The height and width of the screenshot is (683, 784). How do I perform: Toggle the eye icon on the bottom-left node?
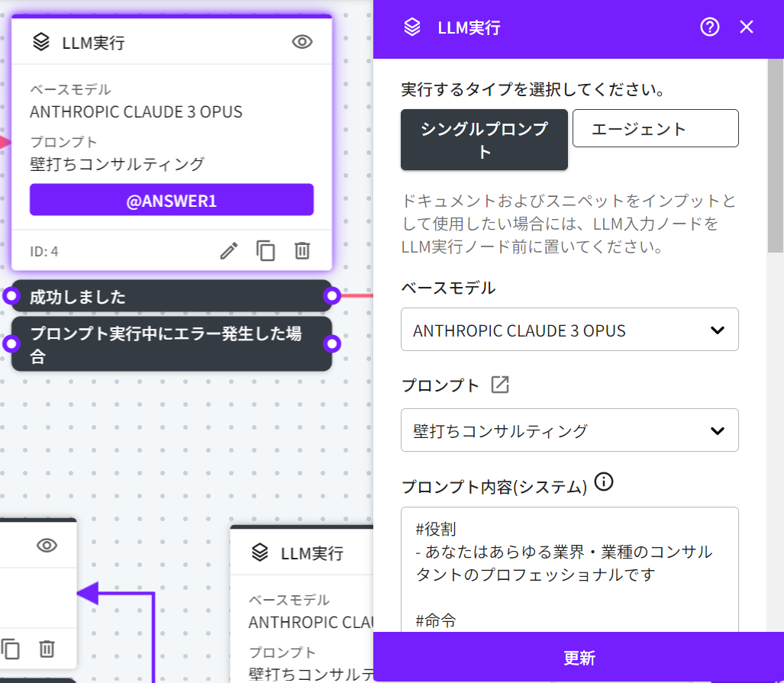[x=47, y=545]
